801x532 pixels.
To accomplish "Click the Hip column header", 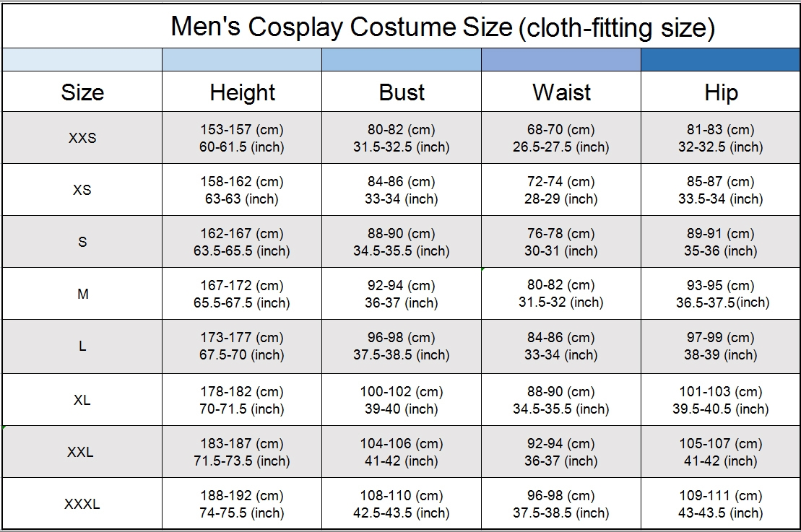I will [721, 92].
